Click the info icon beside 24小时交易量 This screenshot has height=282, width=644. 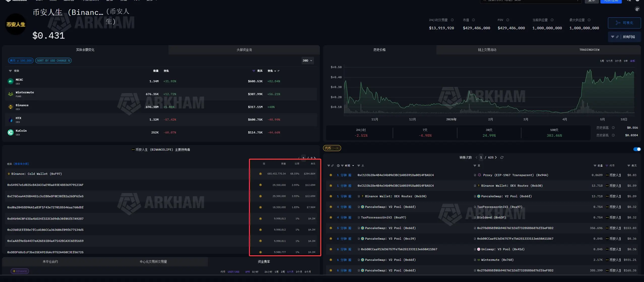point(452,20)
